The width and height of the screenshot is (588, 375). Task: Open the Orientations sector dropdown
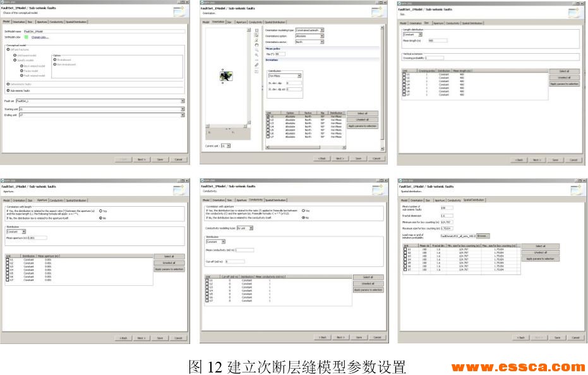[321, 42]
